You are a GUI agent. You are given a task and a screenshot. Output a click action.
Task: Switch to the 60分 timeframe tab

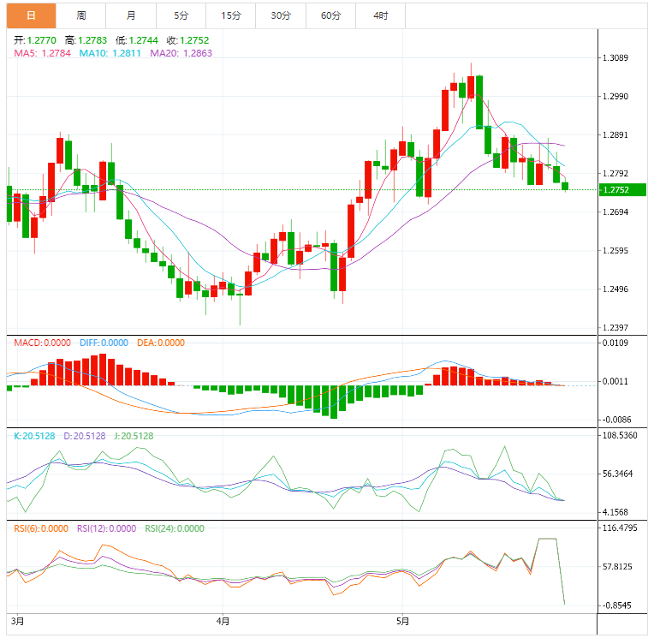330,15
